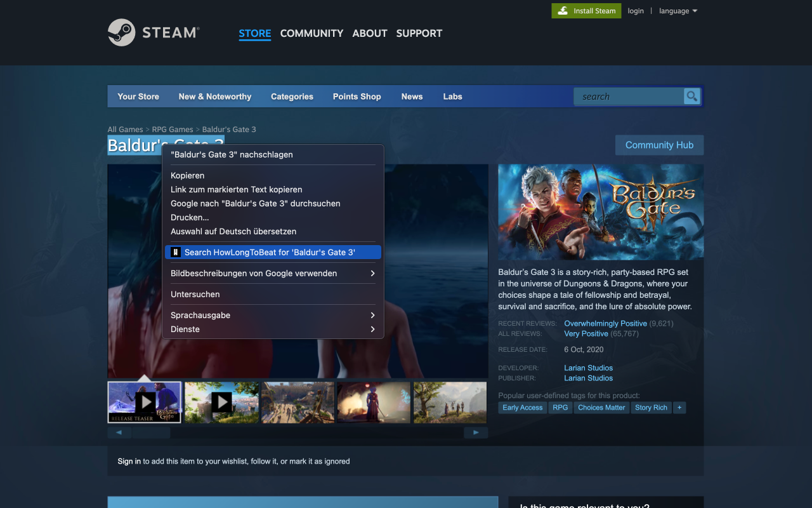This screenshot has height=508, width=812.
Task: Click the All Games breadcrumb
Action: coord(126,130)
